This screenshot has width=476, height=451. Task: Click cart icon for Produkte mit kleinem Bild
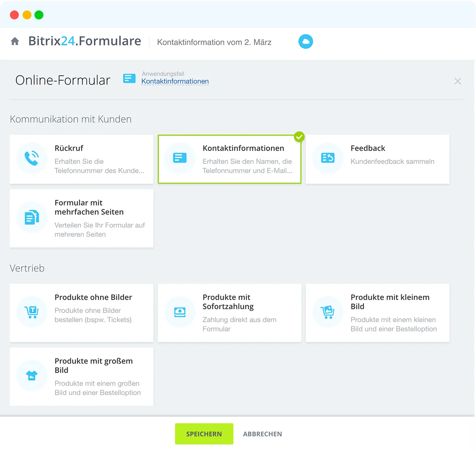click(x=328, y=312)
